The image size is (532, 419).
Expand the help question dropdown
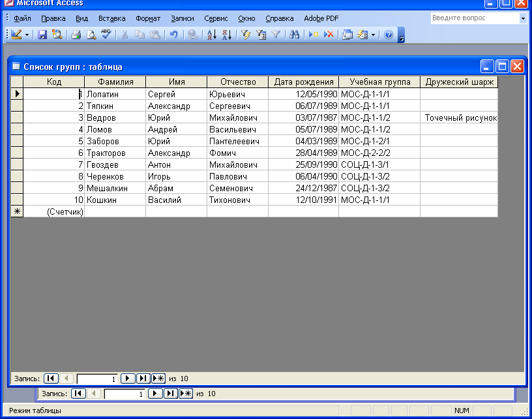(523, 18)
